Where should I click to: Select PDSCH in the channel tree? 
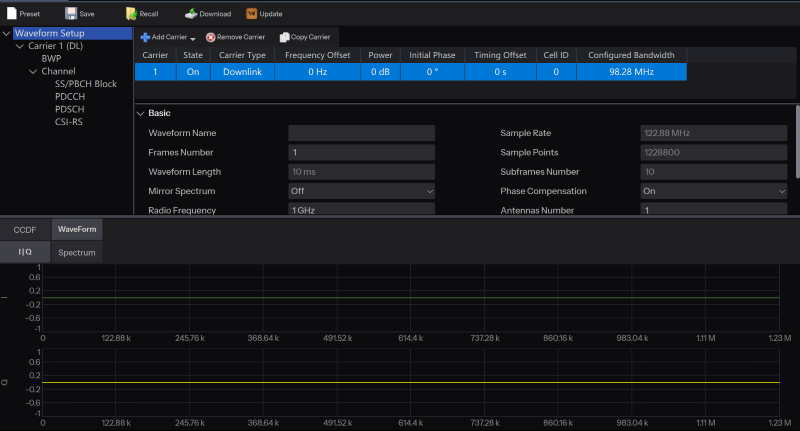69,109
